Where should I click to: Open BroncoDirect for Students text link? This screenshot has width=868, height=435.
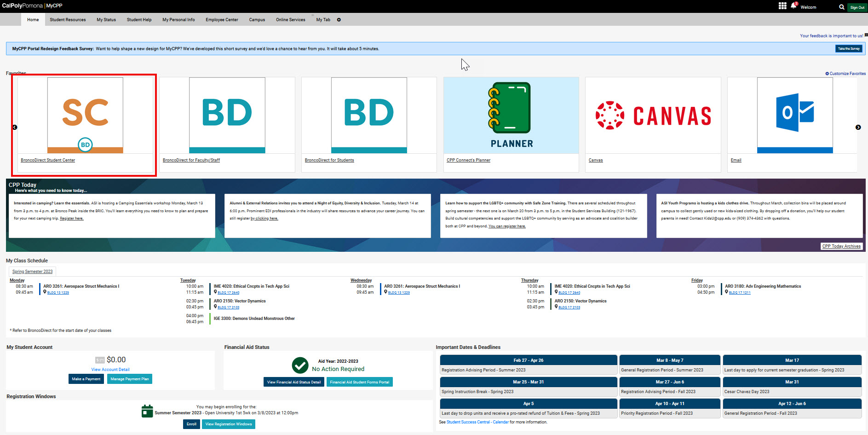(329, 160)
